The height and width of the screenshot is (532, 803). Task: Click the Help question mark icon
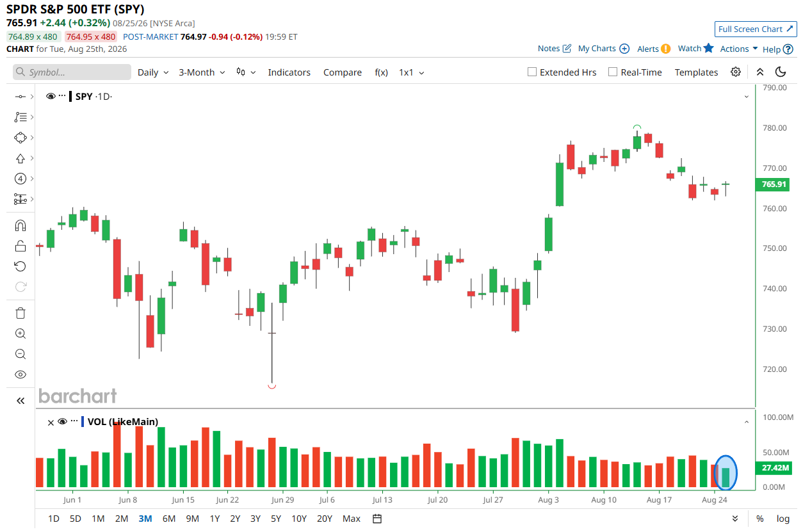[x=788, y=49]
